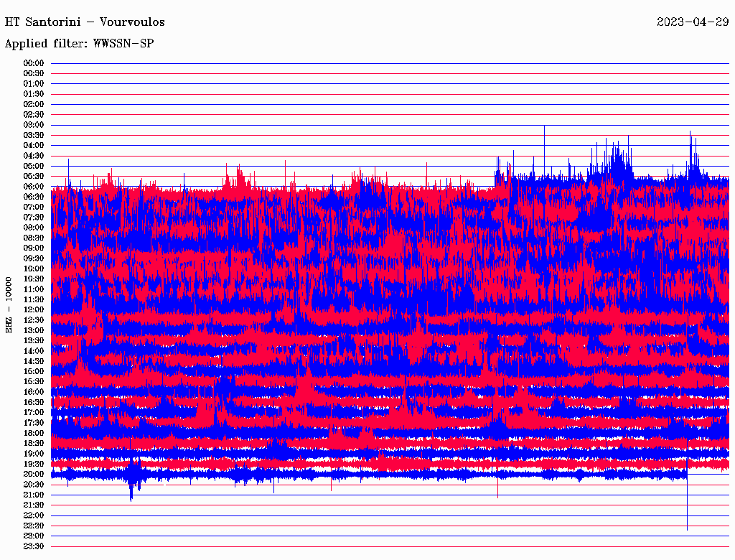
Task: Click the date 2023-04-29 label
Action: coord(693,22)
